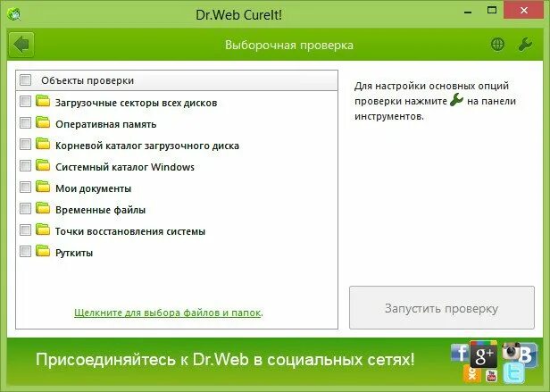This screenshot has height=392, width=550.
Task: Check Оперативная память checkbox
Action: point(25,123)
